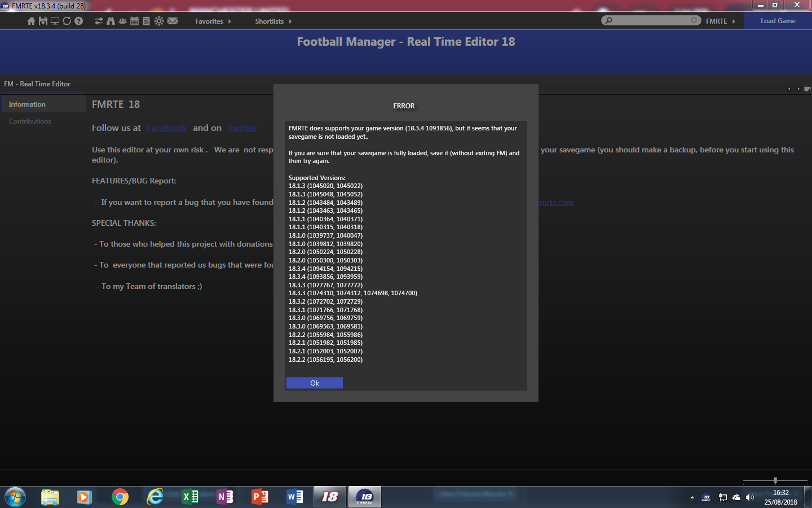The image size is (812, 508).
Task: Click the Load Game button
Action: (x=778, y=21)
